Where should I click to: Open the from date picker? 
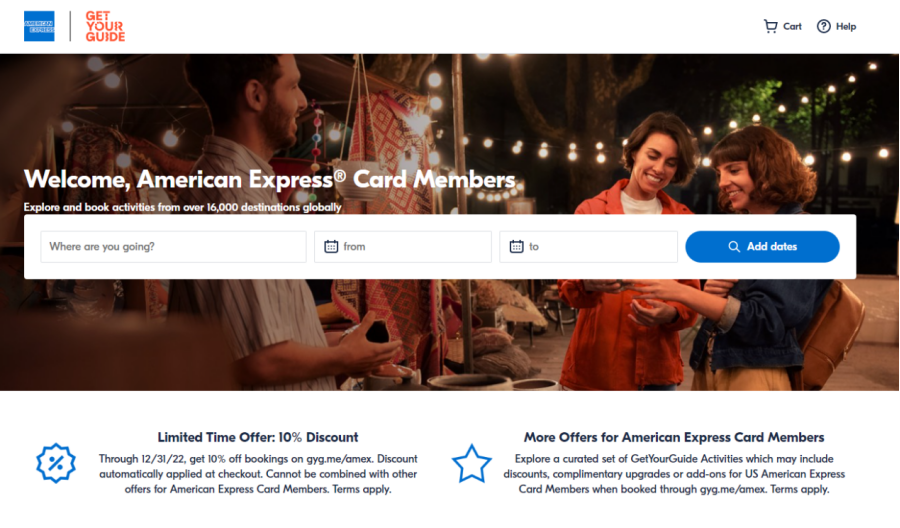(x=403, y=247)
